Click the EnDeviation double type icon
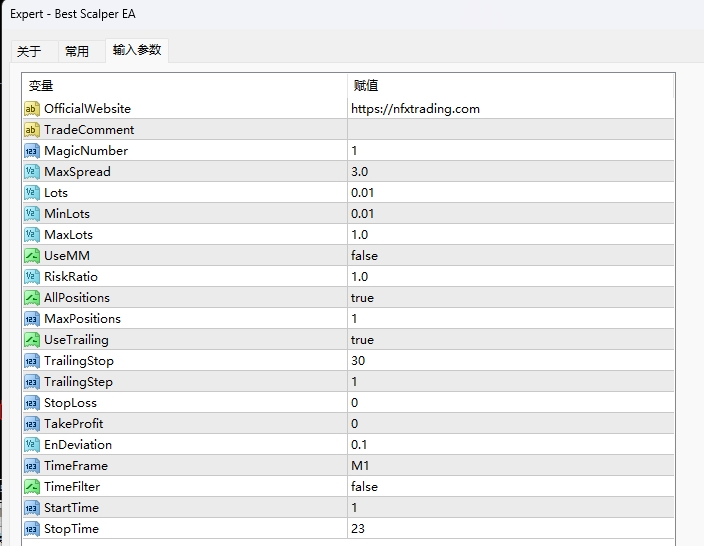The width and height of the screenshot is (704, 546). point(31,445)
